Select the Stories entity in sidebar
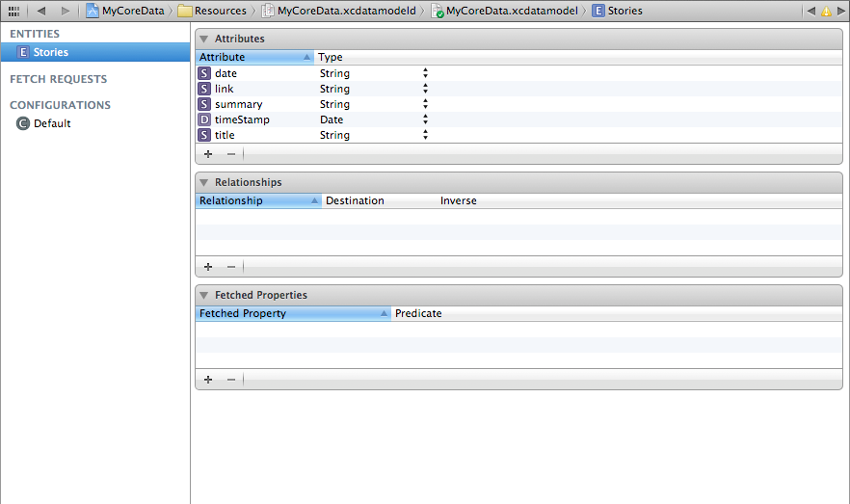This screenshot has width=850, height=504. pyautogui.click(x=50, y=52)
